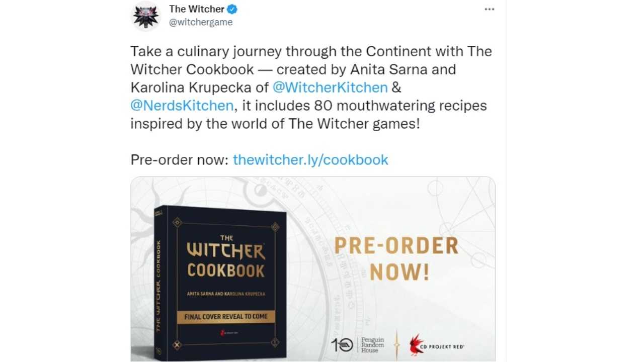Open The Witcher profile avatar

pyautogui.click(x=146, y=16)
